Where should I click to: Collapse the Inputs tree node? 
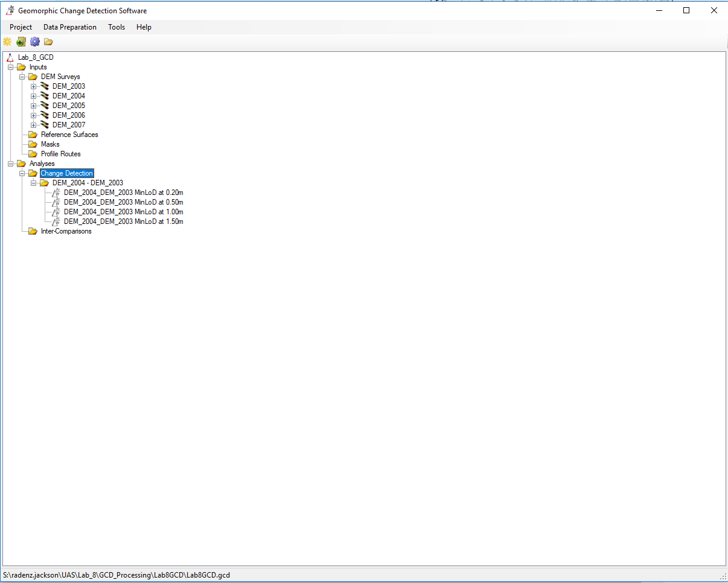[x=10, y=67]
